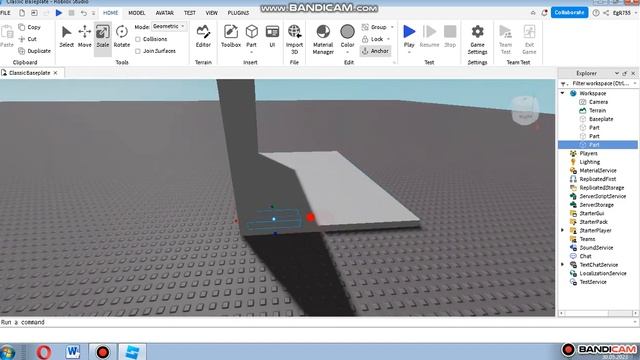Insert a new Part
The image size is (640, 360).
(251, 38)
